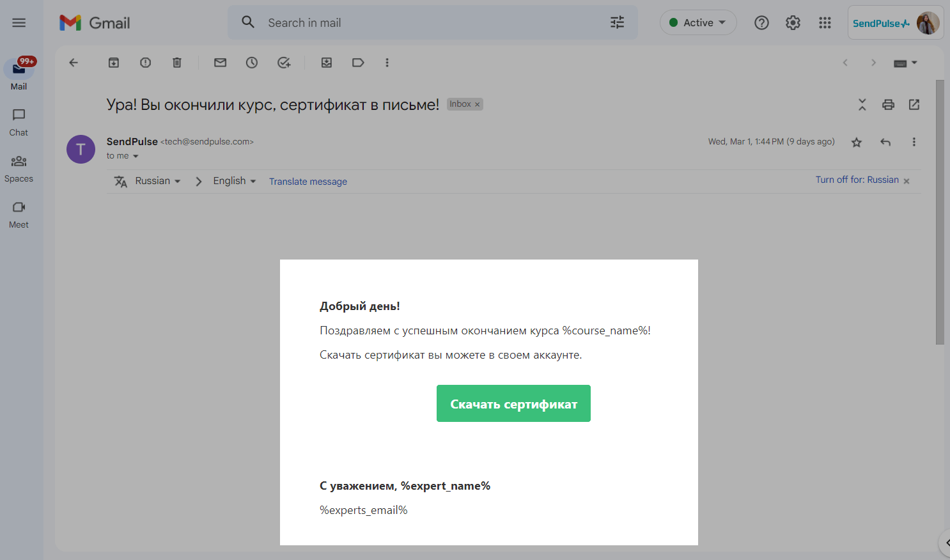
Task: Open the Spaces section in sidebar
Action: [19, 168]
